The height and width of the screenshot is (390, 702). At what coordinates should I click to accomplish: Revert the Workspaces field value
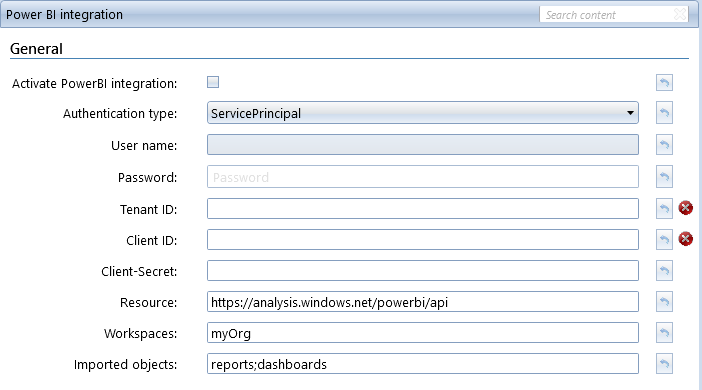[664, 333]
